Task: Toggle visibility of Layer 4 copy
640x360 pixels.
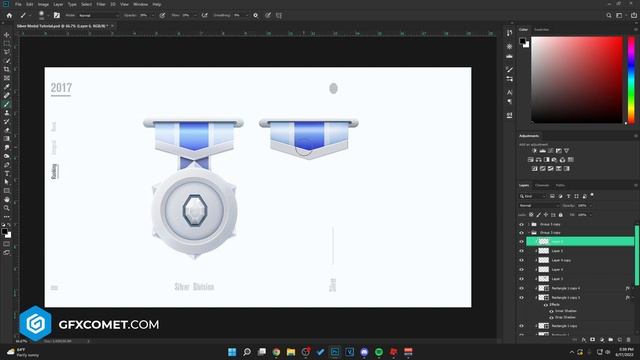Action: (521, 260)
